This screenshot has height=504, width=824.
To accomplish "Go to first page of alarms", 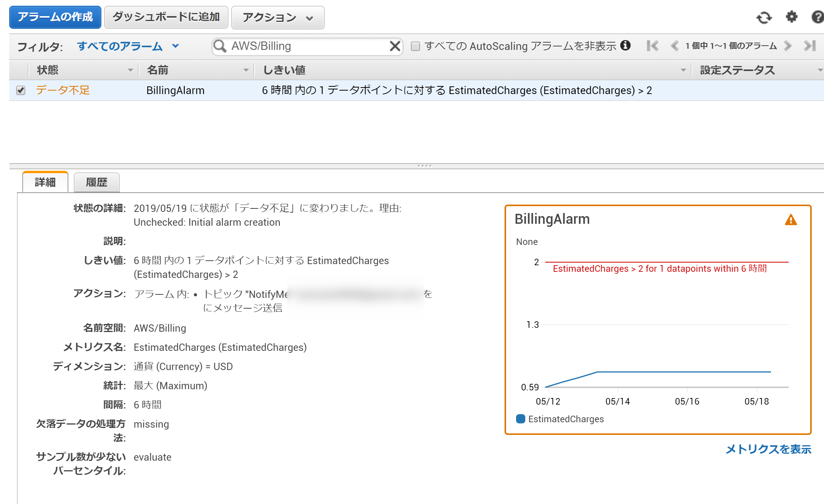I will (x=652, y=46).
